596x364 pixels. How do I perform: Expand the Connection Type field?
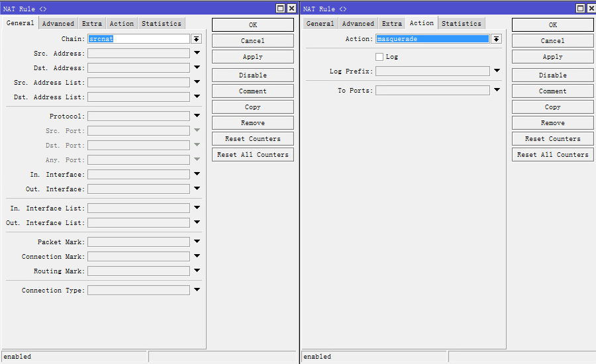click(197, 291)
